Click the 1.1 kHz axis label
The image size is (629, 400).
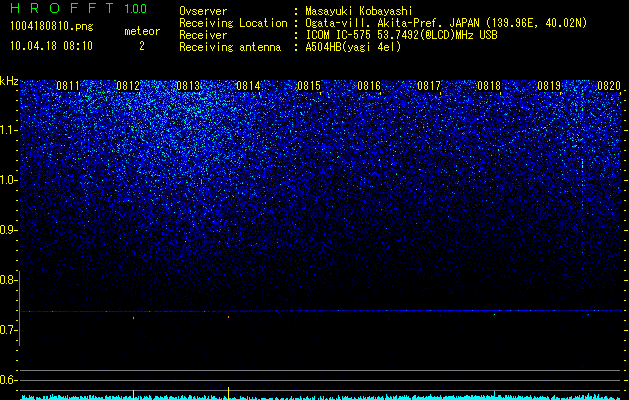click(7, 130)
